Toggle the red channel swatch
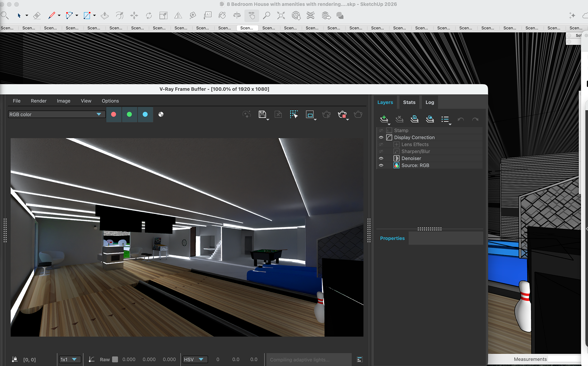Image resolution: width=588 pixels, height=366 pixels. pos(114,114)
